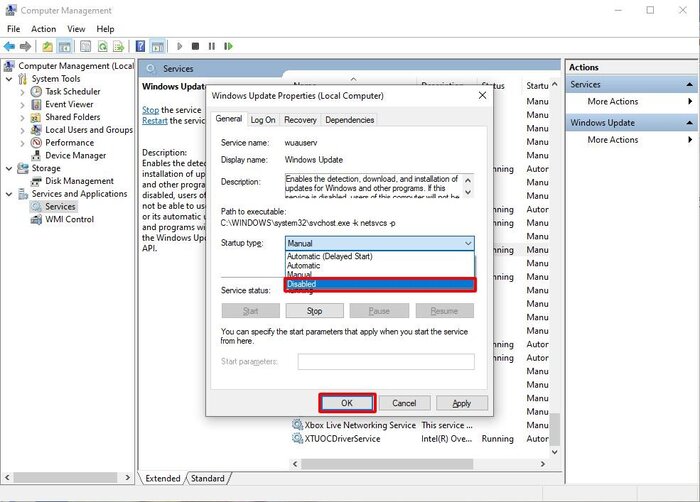The height and width of the screenshot is (502, 700).
Task: Open the Action menu
Action: click(x=43, y=29)
